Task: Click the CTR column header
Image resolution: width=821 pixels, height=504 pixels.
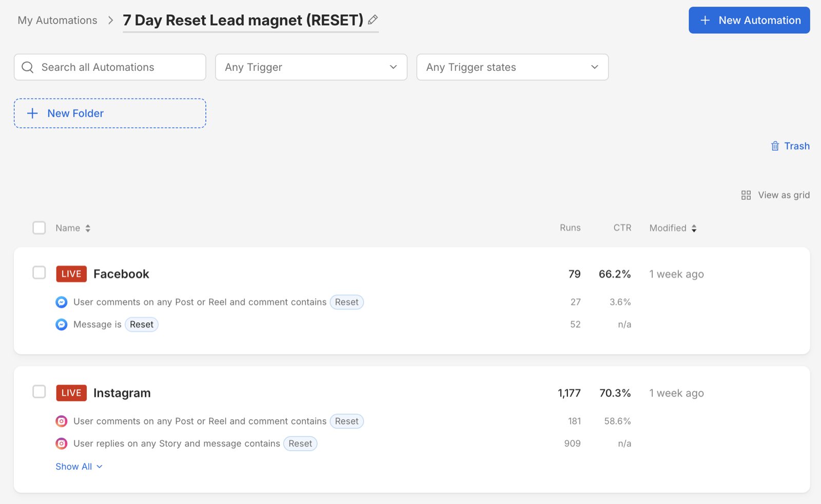Action: [x=622, y=228]
